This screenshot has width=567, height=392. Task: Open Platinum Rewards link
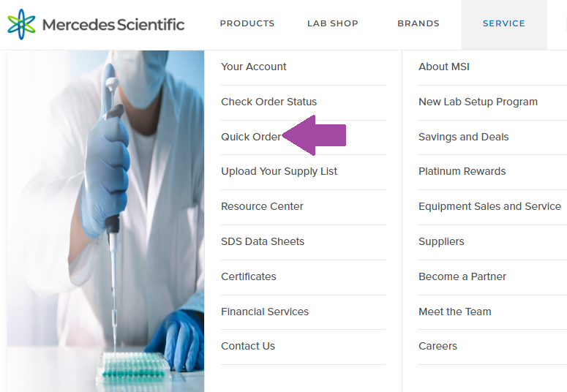462,171
